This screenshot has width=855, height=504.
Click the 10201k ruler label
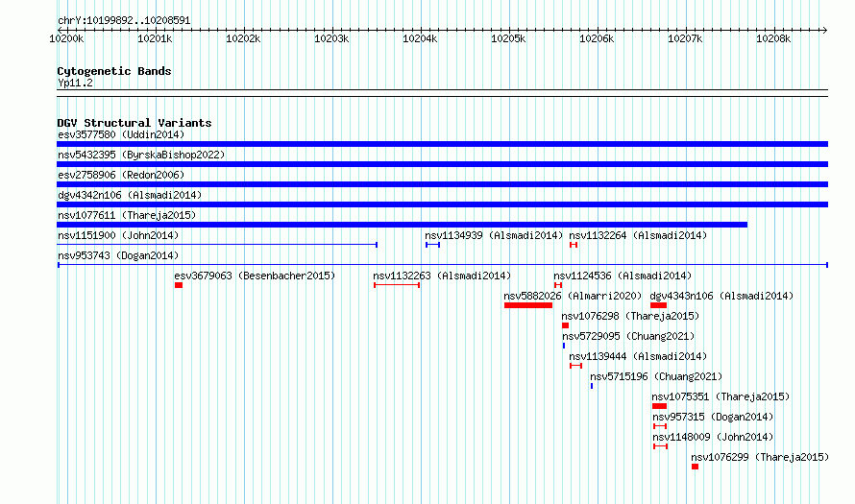[x=155, y=38]
